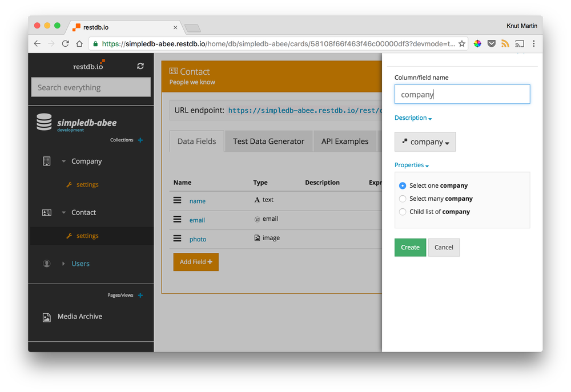Open the API Examples tab
Screen dimensions: 571x392
tap(345, 141)
